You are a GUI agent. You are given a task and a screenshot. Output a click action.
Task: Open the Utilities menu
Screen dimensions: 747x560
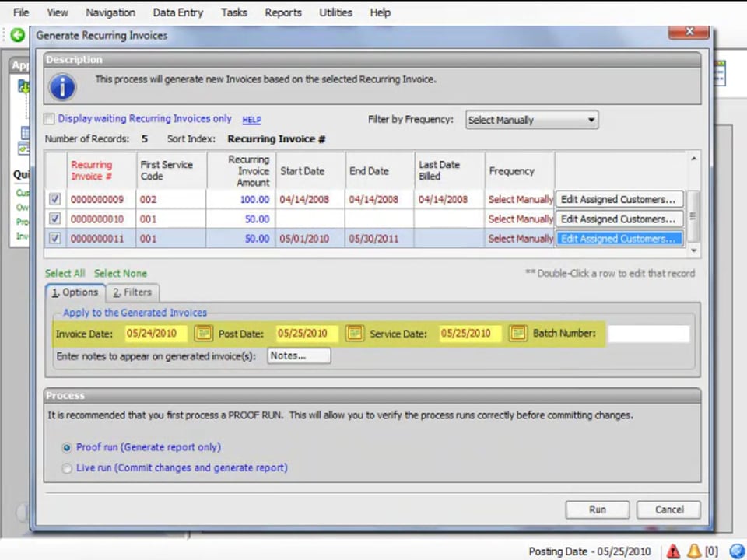pos(335,12)
